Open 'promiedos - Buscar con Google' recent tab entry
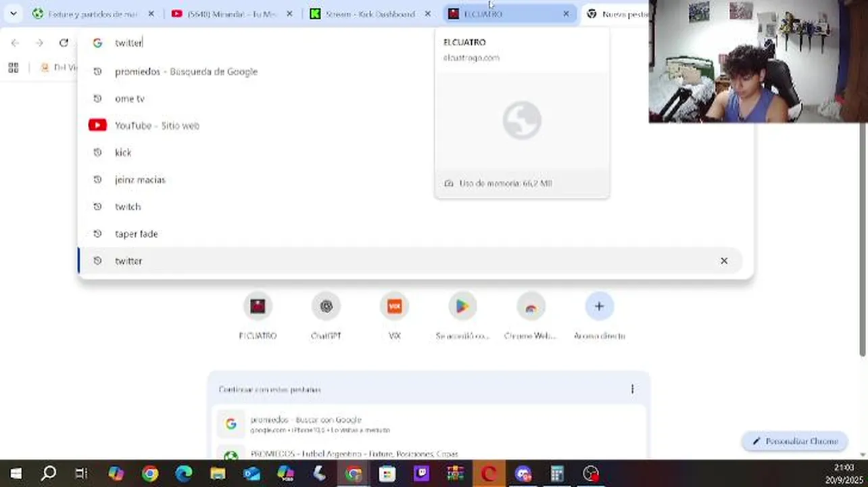This screenshot has height=487, width=868. coord(429,424)
